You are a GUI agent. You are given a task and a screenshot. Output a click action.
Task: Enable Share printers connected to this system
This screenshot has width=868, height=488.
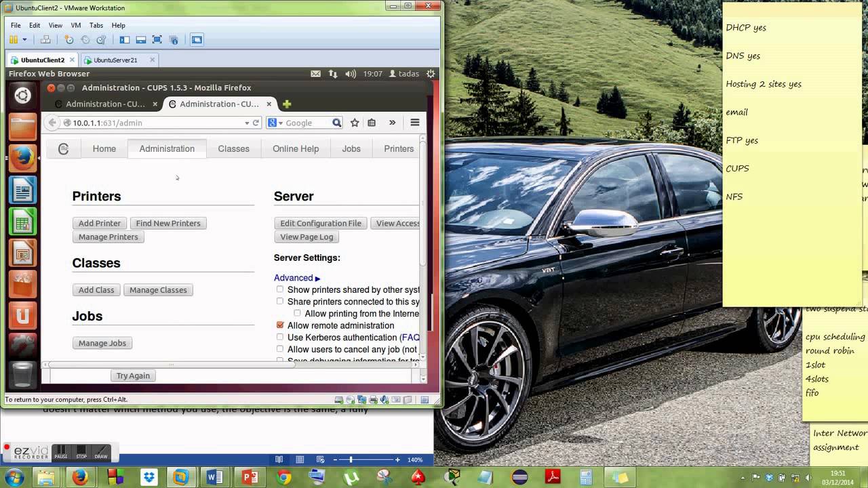tap(279, 301)
